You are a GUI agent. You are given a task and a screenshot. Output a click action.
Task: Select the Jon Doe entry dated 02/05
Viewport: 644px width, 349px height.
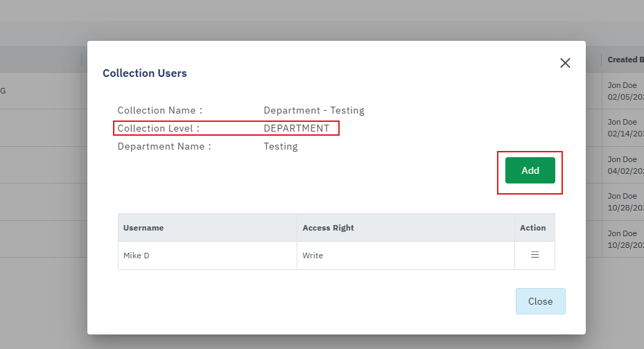[x=623, y=90]
